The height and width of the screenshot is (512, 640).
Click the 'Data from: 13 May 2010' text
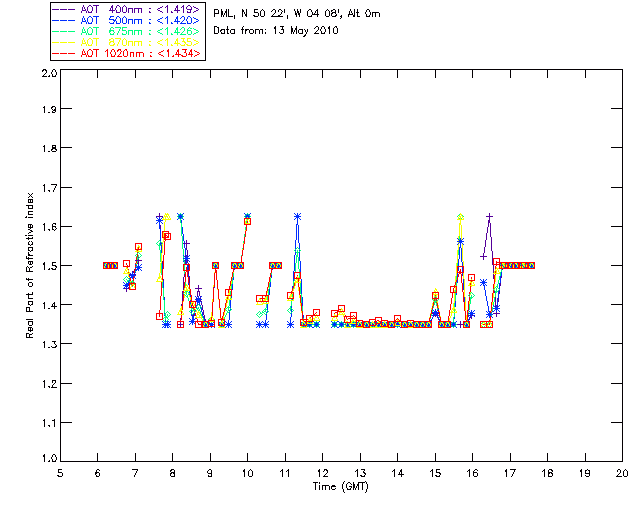coord(276,31)
